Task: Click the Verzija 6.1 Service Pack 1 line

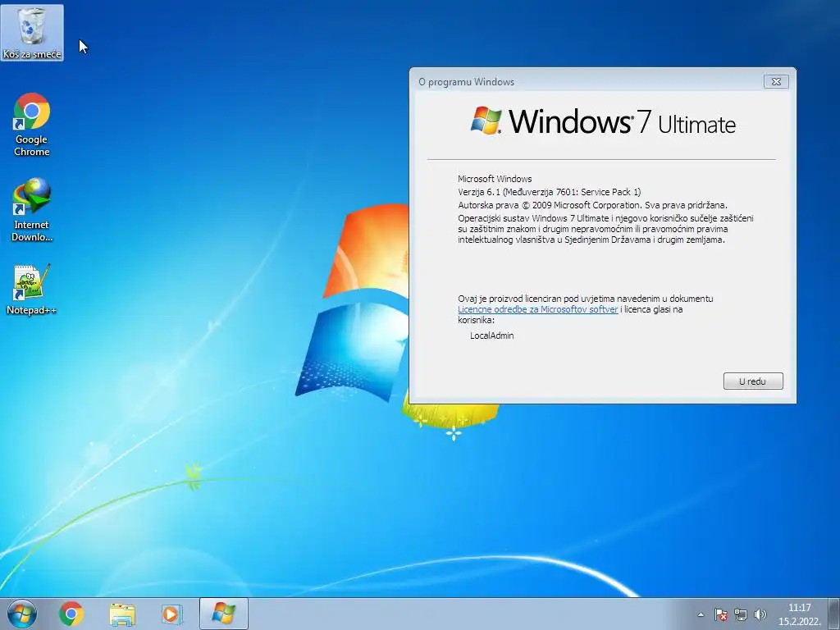Action: pos(549,192)
